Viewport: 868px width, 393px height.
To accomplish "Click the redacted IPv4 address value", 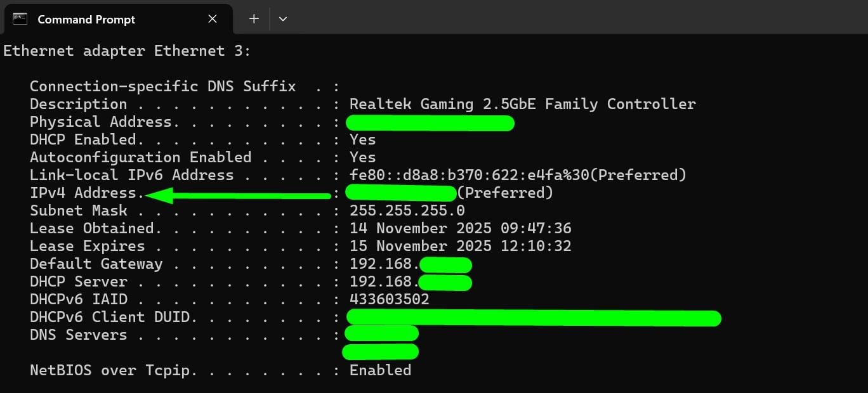I will pos(401,193).
